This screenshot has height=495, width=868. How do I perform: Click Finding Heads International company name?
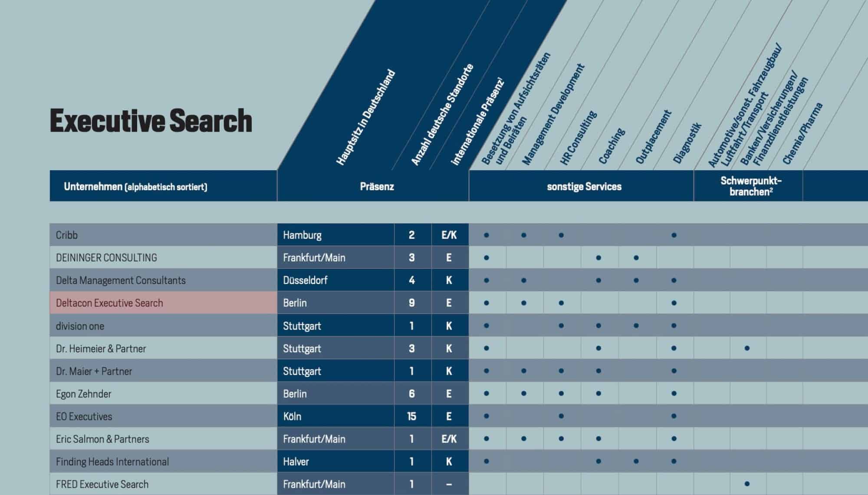coord(112,462)
